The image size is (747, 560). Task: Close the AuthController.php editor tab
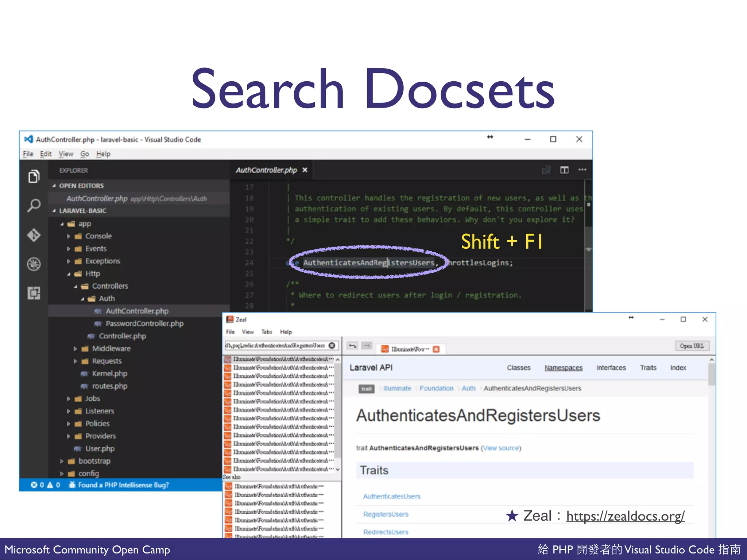[x=305, y=170]
